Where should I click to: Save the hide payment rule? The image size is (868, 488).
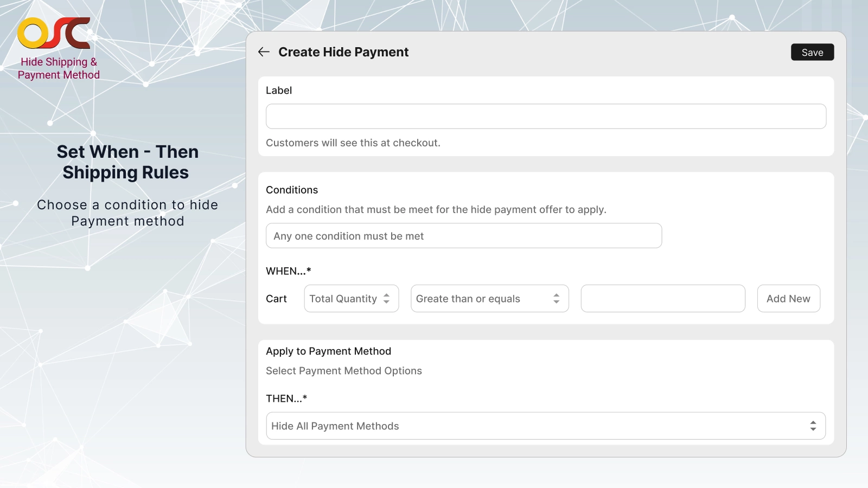(x=812, y=52)
